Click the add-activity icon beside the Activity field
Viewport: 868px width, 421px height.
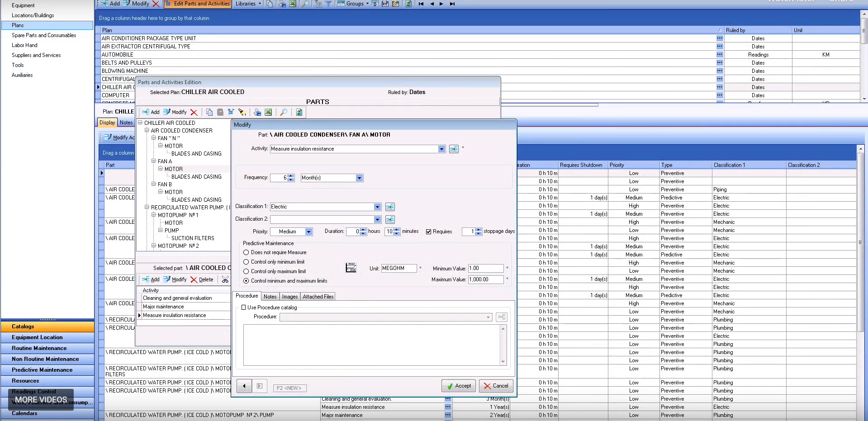454,149
